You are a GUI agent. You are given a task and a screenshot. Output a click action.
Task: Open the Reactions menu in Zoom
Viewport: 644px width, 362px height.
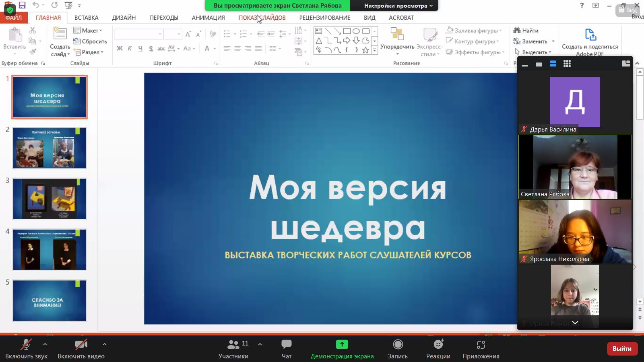coord(438,348)
